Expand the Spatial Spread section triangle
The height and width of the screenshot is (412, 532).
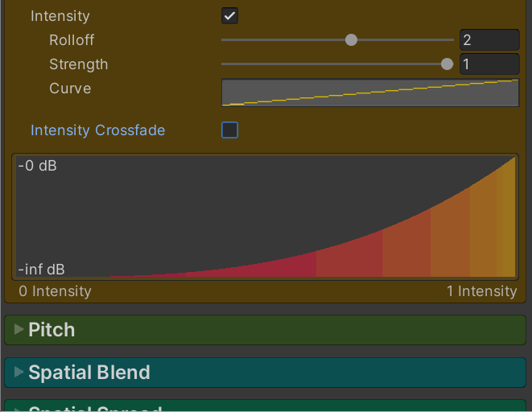tap(19, 408)
